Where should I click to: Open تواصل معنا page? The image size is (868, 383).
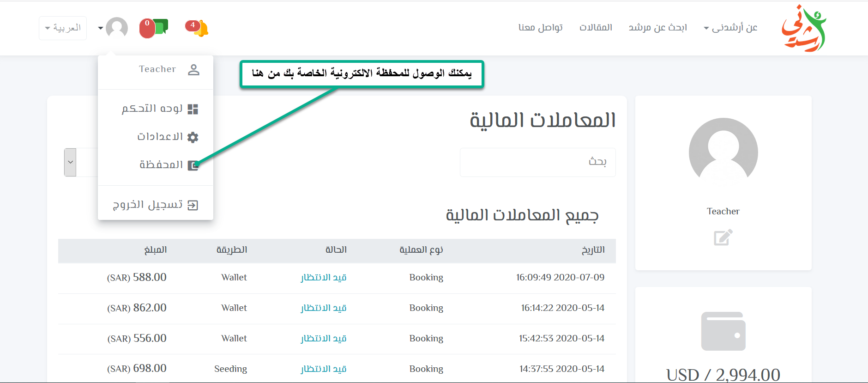540,28
